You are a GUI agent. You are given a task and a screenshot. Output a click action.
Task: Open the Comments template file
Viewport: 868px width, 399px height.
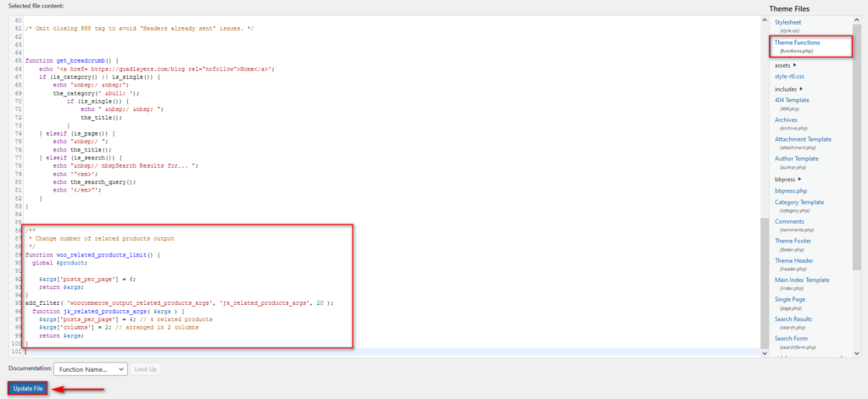tap(789, 222)
